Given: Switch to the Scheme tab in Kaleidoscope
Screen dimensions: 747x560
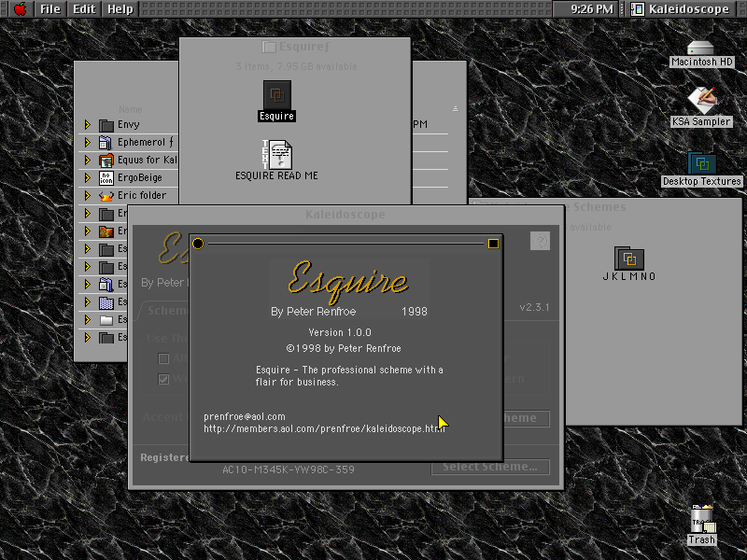Looking at the screenshot, I should pos(164,311).
